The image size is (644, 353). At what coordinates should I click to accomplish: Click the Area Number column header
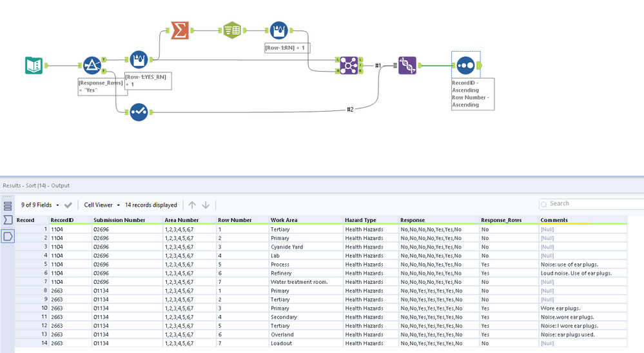pyautogui.click(x=190, y=220)
